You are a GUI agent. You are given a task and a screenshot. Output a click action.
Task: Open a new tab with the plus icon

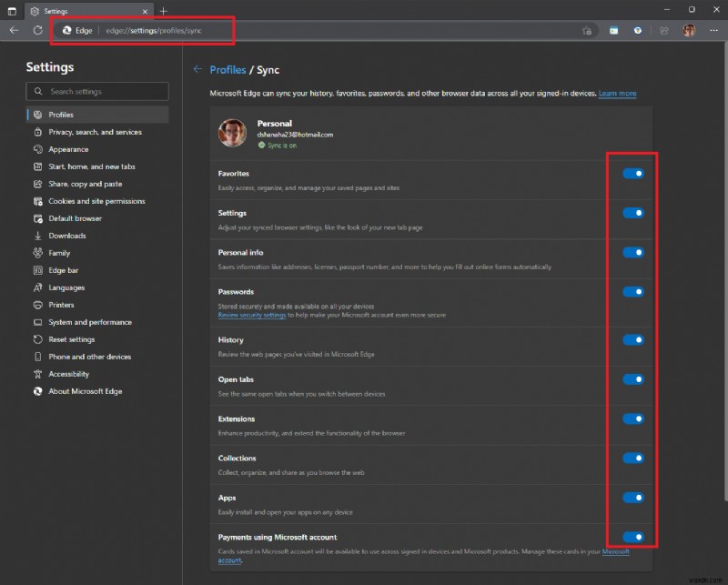[x=162, y=11]
